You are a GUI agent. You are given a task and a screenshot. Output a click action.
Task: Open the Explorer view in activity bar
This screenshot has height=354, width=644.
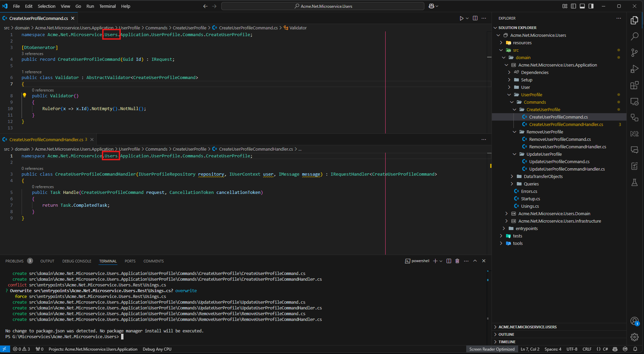635,20
